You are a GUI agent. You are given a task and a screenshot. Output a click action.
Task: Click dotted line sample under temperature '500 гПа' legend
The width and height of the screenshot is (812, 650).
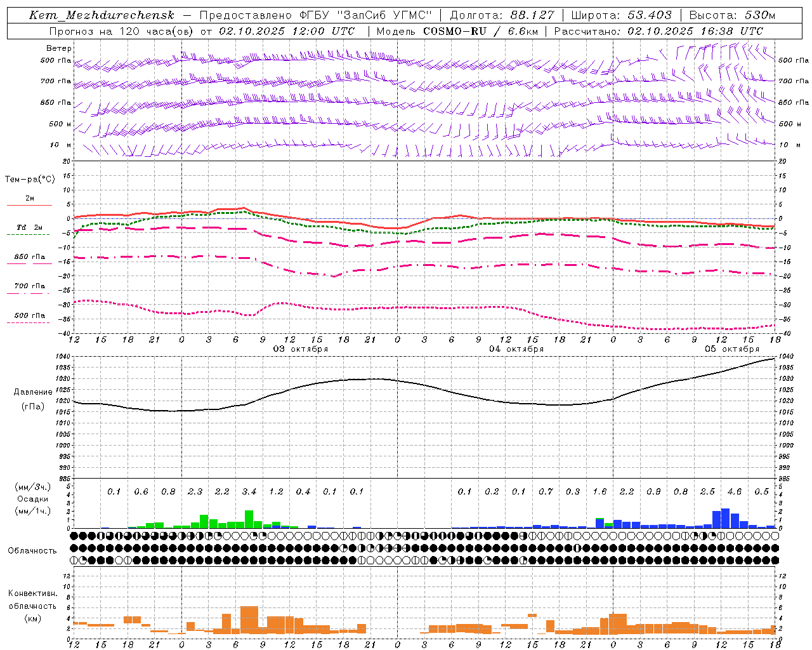[28, 322]
